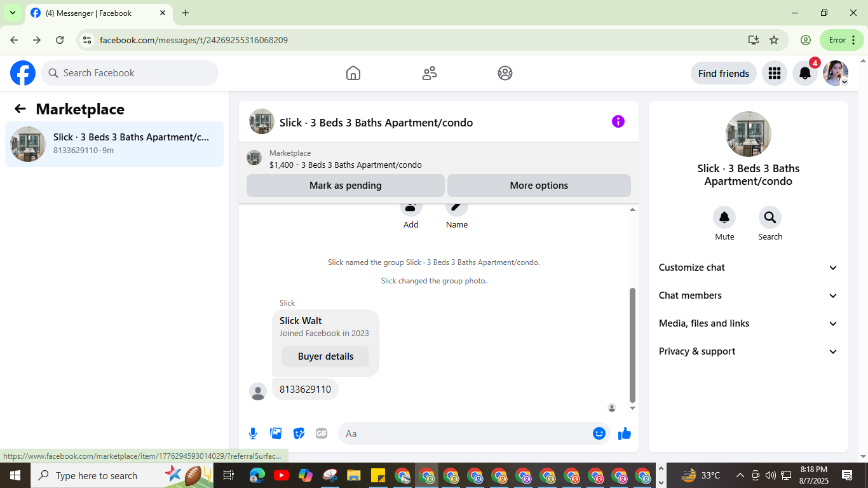This screenshot has width=868, height=488.
Task: Open File Explorer from the taskbar
Action: click(353, 475)
